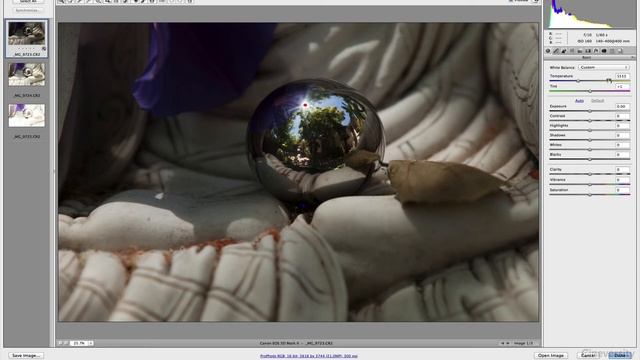The width and height of the screenshot is (640, 360).
Task: Open the Detail panel tab icon
Action: tap(564, 51)
